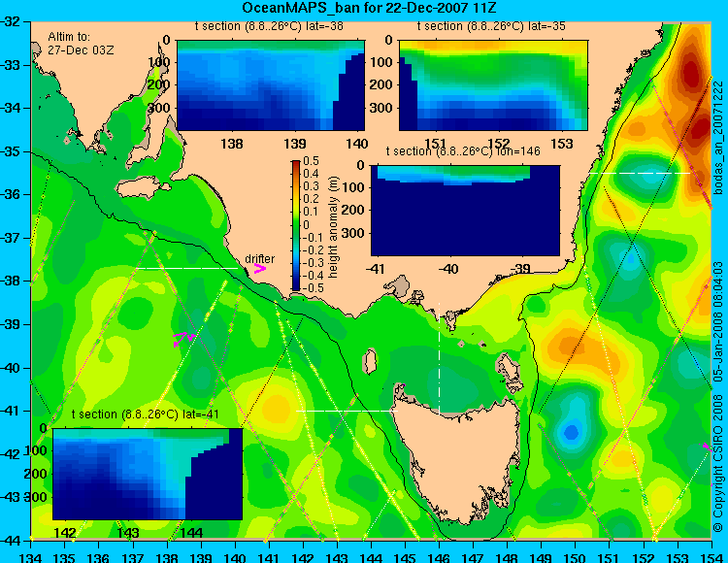Click King Island northwest of Tasmania
This screenshot has width=728, height=563.
pyautogui.click(x=370, y=361)
